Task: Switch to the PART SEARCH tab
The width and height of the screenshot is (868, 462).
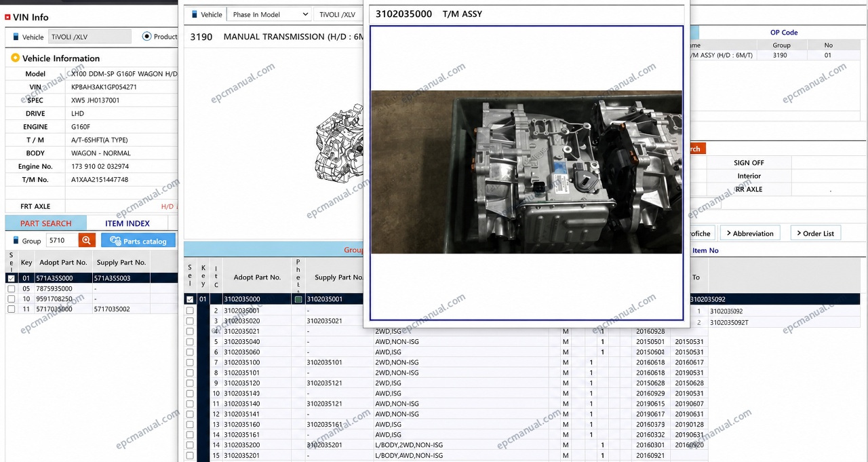Action: 46,223
